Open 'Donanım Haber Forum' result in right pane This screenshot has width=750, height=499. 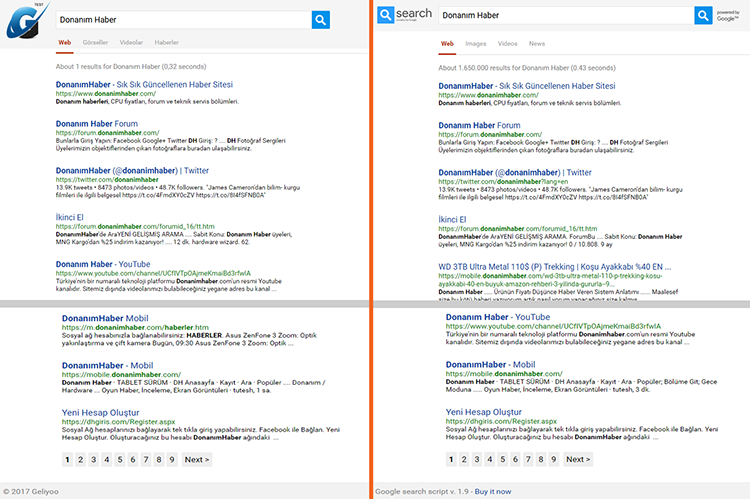tap(479, 125)
